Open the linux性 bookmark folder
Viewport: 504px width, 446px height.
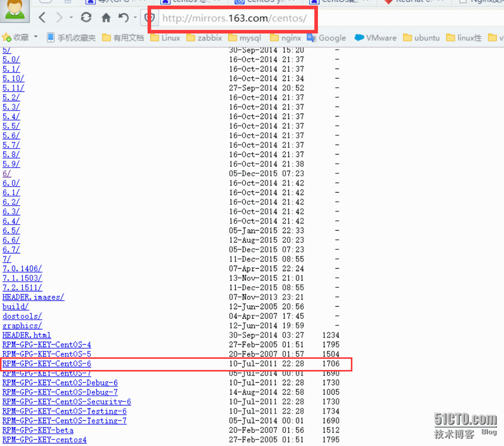(464, 38)
